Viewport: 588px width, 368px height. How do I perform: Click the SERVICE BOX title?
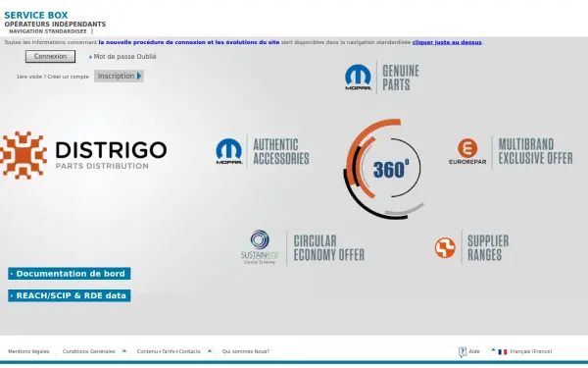point(36,16)
